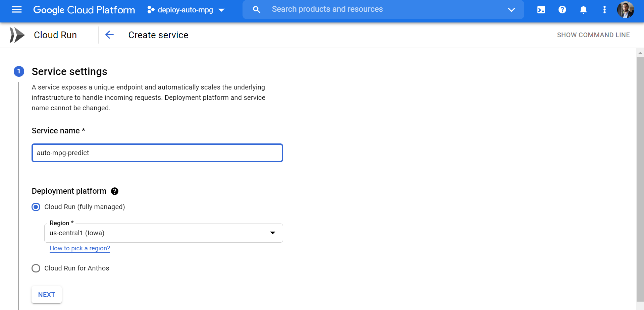Open the deploy-auto-mpg project selector
Viewport: 644px width, 310px height.
click(x=186, y=10)
